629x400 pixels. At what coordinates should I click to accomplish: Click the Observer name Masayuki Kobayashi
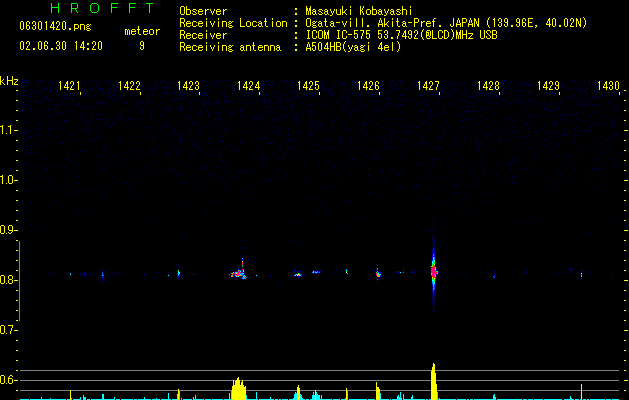pyautogui.click(x=359, y=11)
